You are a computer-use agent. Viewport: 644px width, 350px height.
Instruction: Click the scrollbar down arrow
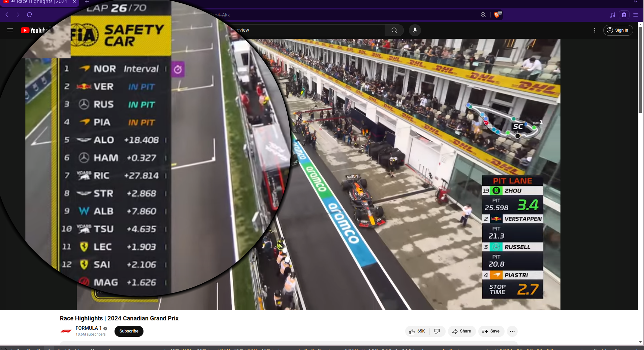click(x=641, y=342)
